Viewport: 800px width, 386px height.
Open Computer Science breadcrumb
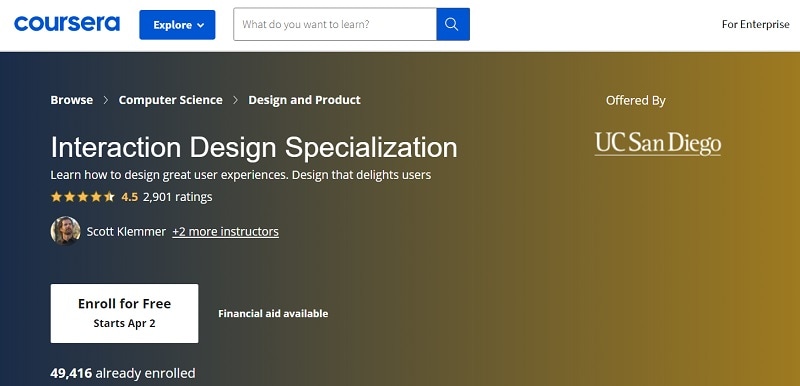[x=170, y=100]
